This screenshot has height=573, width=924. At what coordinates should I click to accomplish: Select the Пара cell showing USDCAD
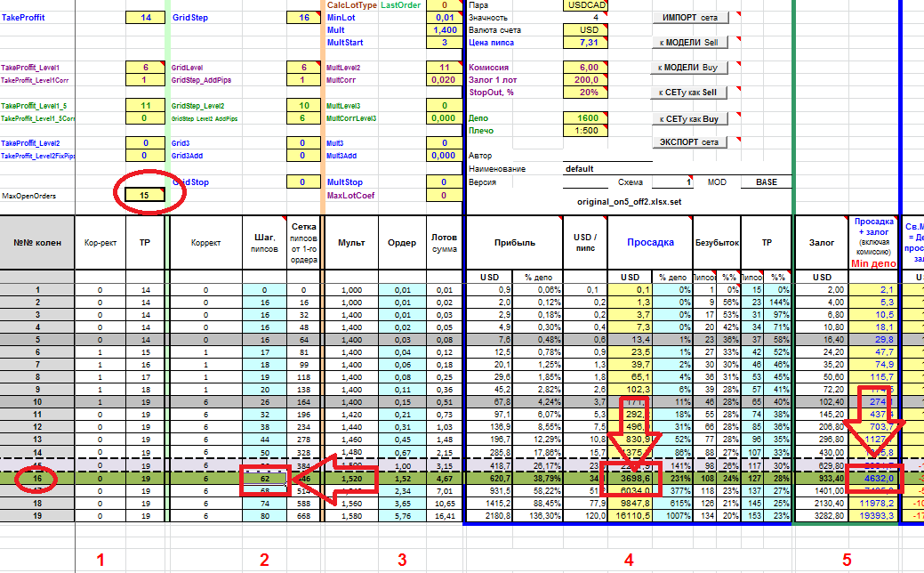(586, 4)
